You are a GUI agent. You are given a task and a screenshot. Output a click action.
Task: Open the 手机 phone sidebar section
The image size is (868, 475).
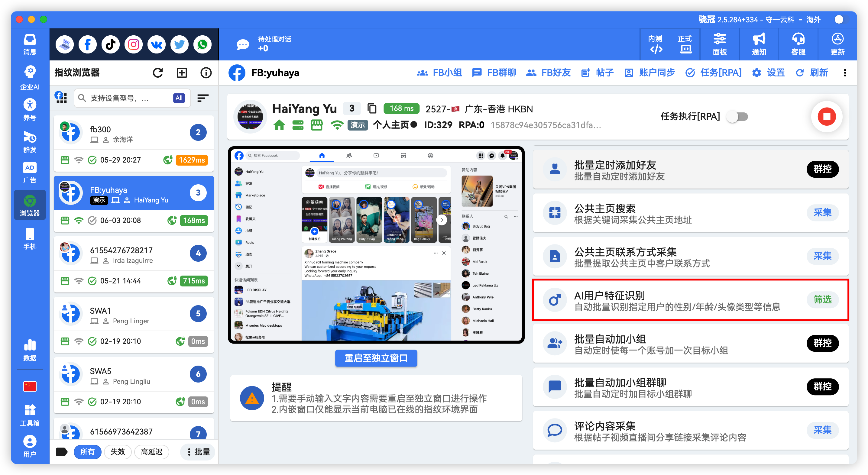(x=30, y=239)
